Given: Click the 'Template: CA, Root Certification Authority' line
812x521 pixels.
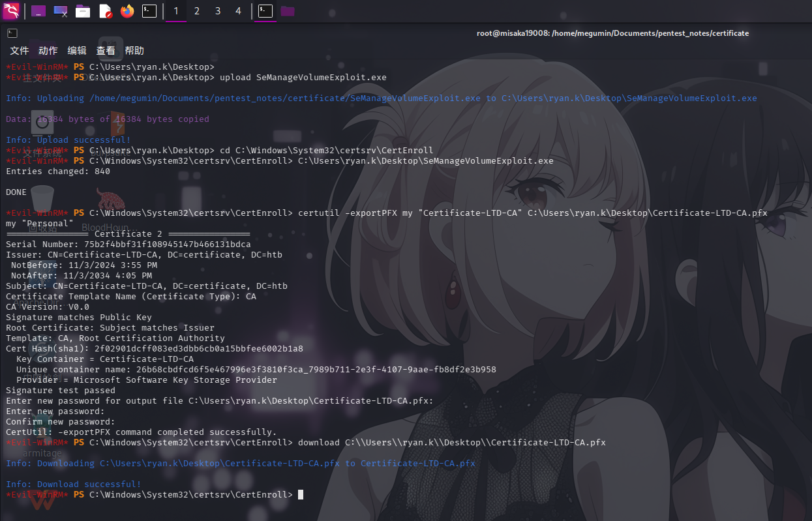Looking at the screenshot, I should coord(115,338).
